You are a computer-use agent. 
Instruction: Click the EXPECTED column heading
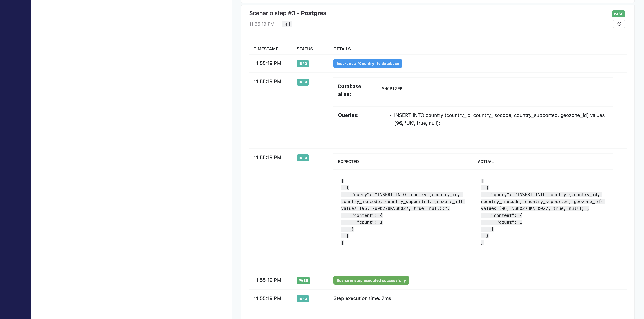point(348,162)
